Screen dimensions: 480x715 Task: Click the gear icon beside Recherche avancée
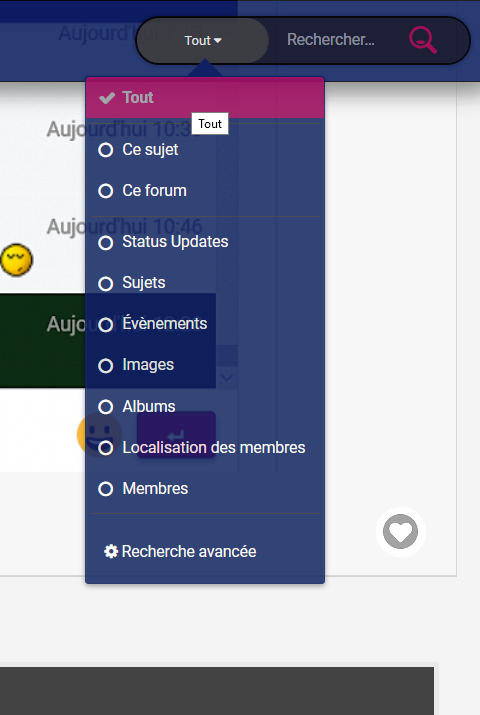coord(111,551)
